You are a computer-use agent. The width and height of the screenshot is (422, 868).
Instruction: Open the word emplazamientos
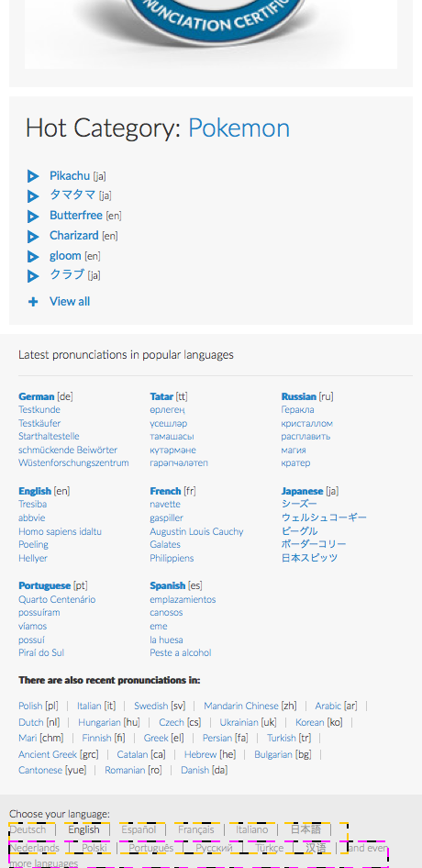coord(183,599)
